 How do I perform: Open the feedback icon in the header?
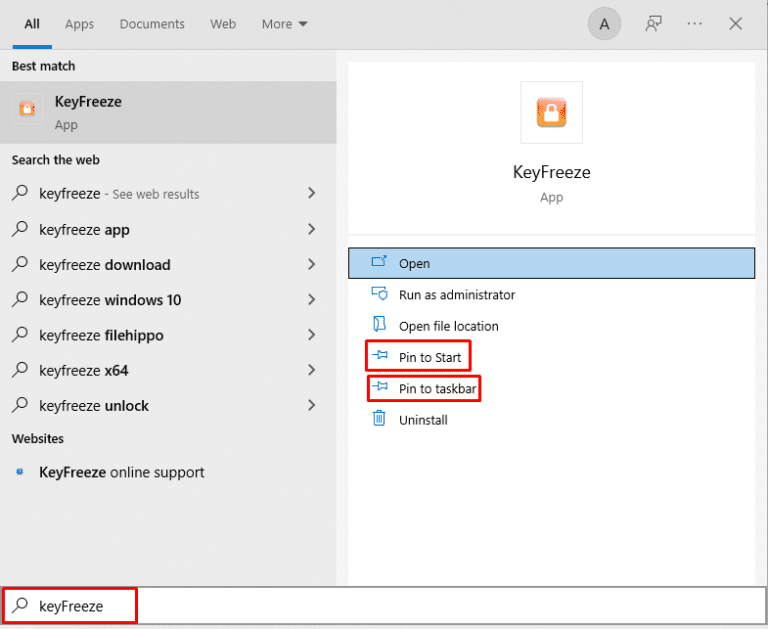[x=653, y=24]
